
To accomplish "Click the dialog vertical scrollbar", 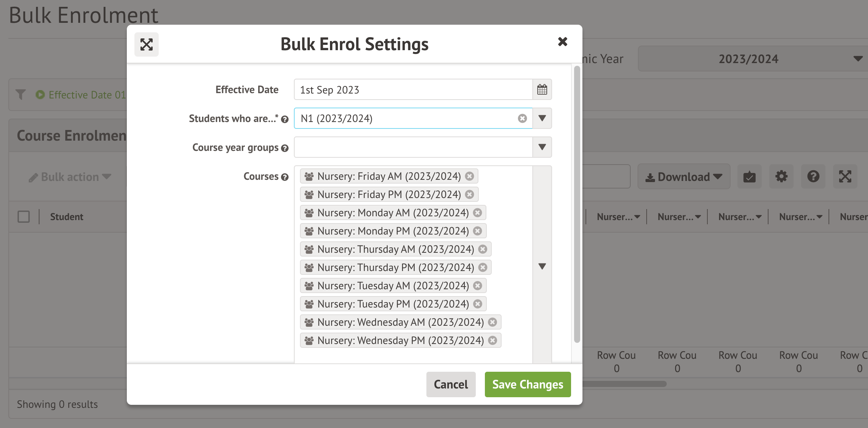I will [577, 205].
